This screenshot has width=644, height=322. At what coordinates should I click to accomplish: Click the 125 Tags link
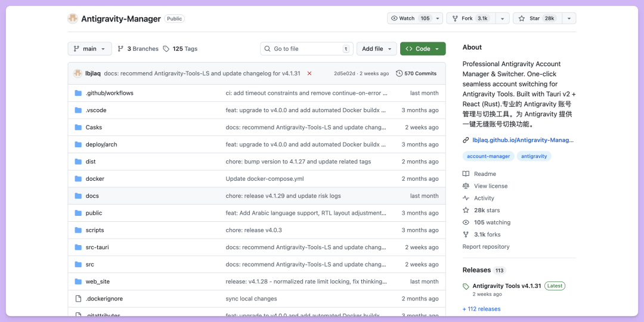click(180, 49)
